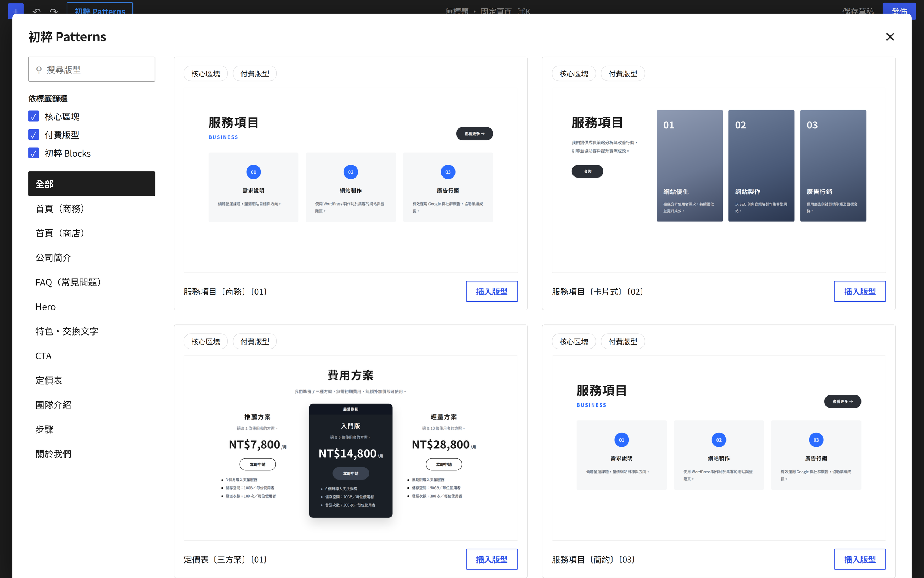The image size is (924, 578).
Task: Click the 發佈 publish button
Action: [899, 11]
